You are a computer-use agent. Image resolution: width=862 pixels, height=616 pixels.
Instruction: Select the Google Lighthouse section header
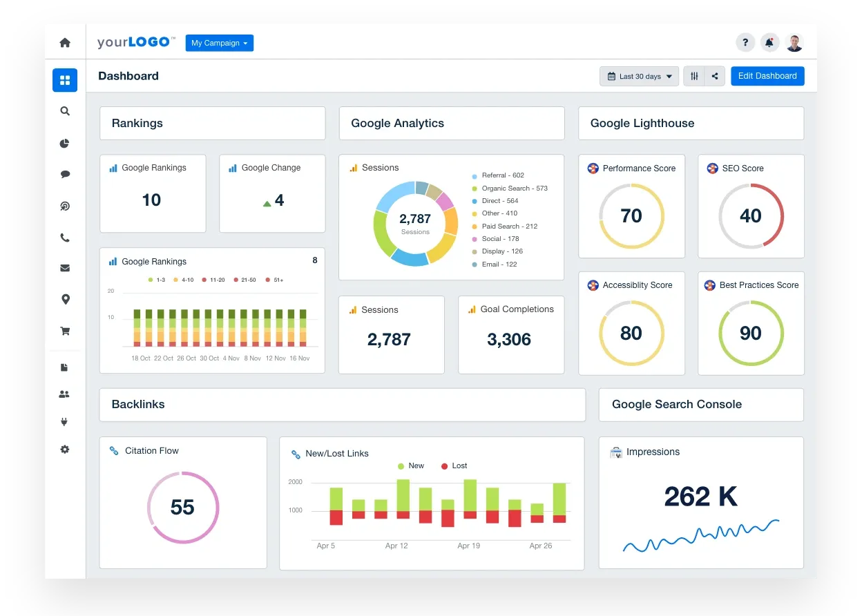691,124
